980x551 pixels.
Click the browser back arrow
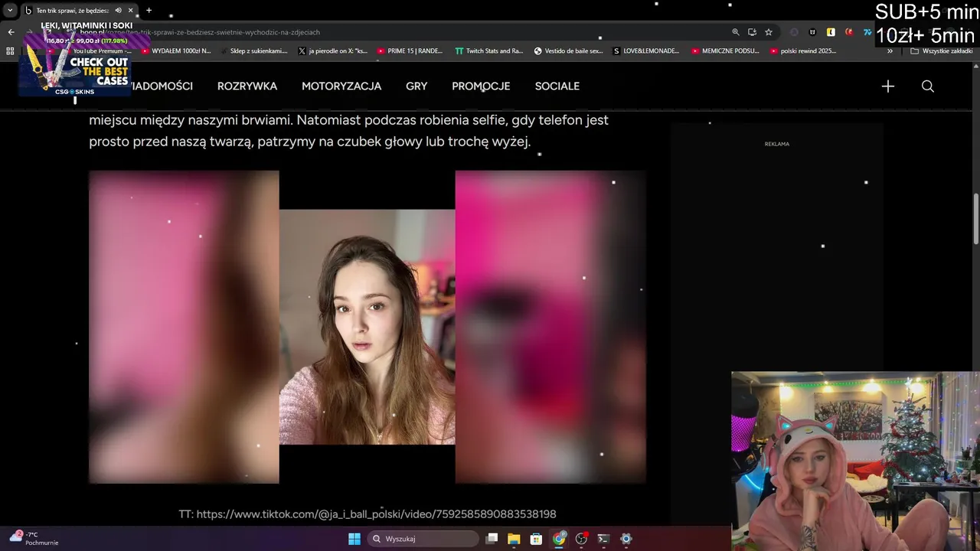click(11, 32)
